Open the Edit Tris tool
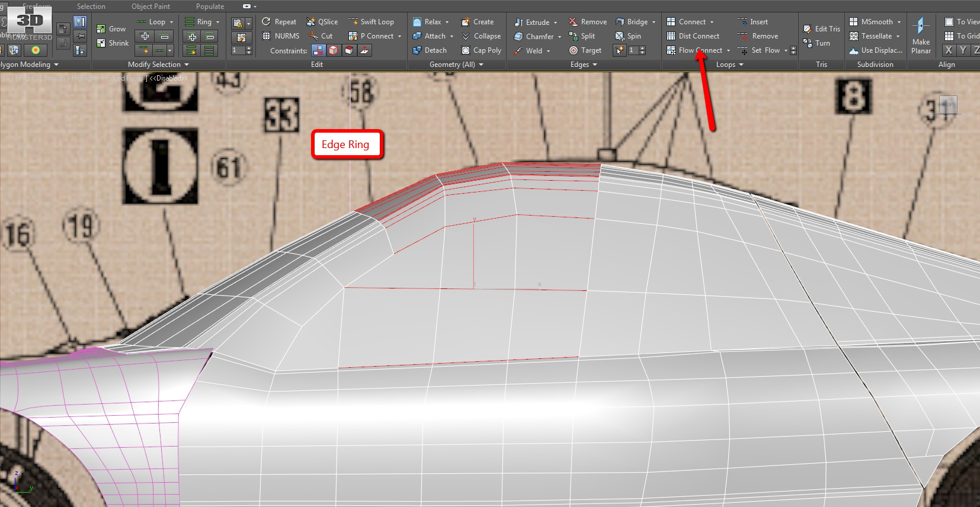Screen dimensions: 980x507 click(821, 29)
